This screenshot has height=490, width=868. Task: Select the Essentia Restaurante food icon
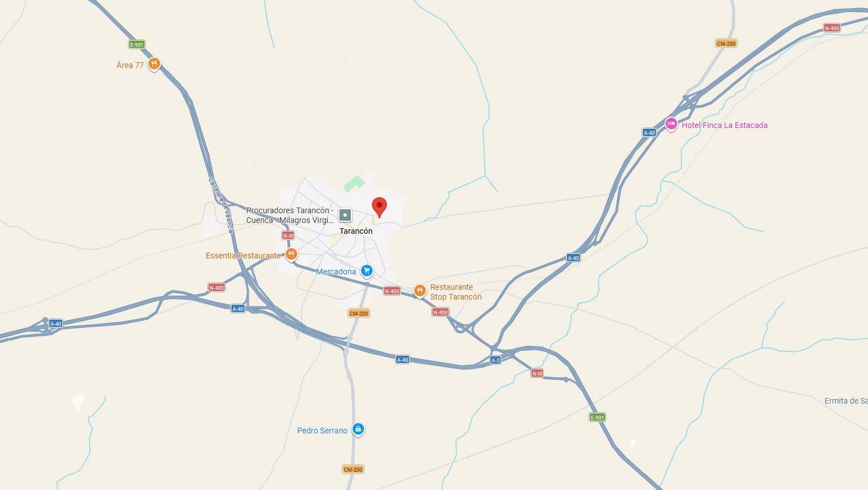pyautogui.click(x=291, y=254)
